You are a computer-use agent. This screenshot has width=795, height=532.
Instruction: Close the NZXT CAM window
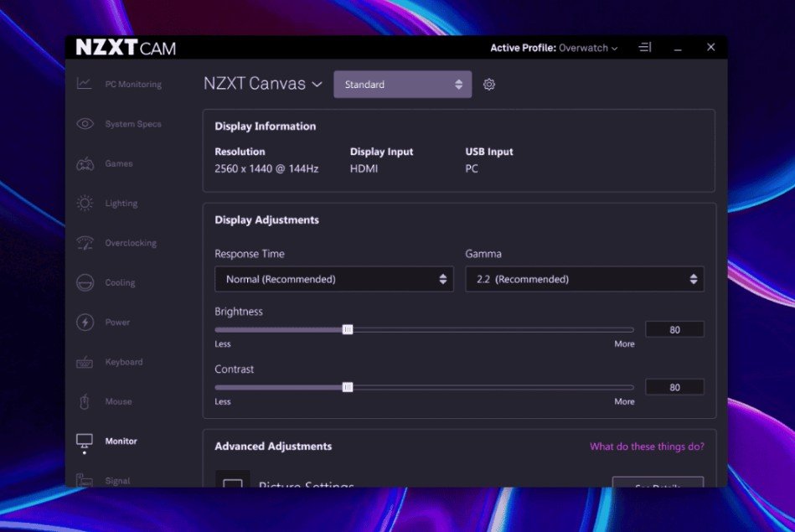pos(711,47)
